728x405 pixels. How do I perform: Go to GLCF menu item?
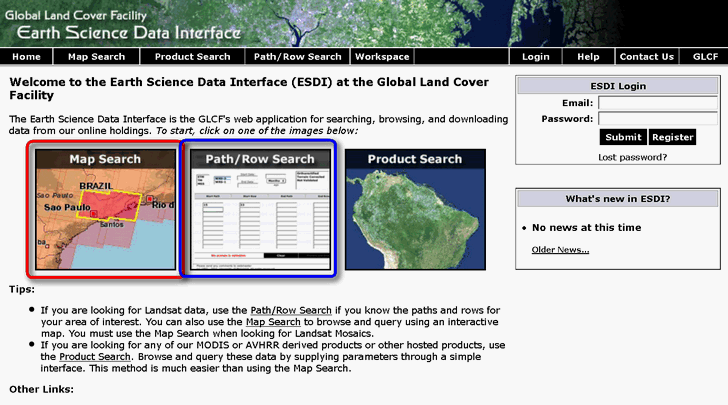click(705, 57)
